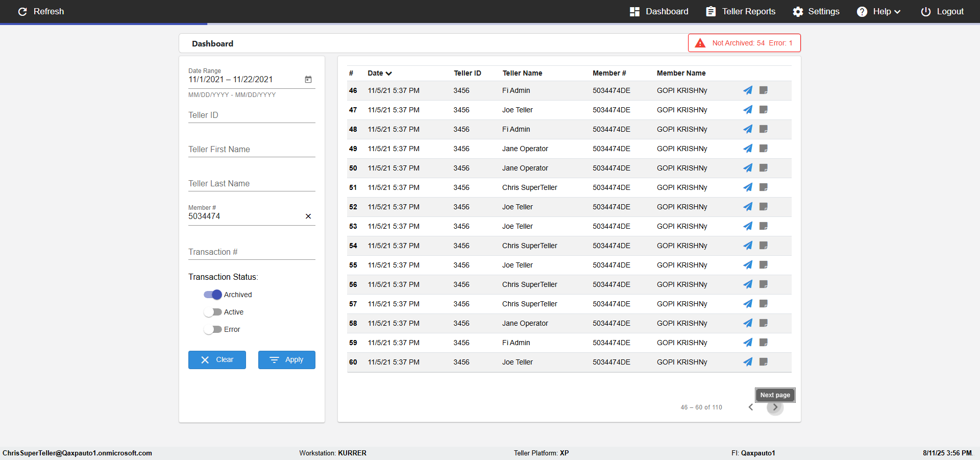The width and height of the screenshot is (980, 460).
Task: Open the note icon in row 54
Action: pos(764,246)
